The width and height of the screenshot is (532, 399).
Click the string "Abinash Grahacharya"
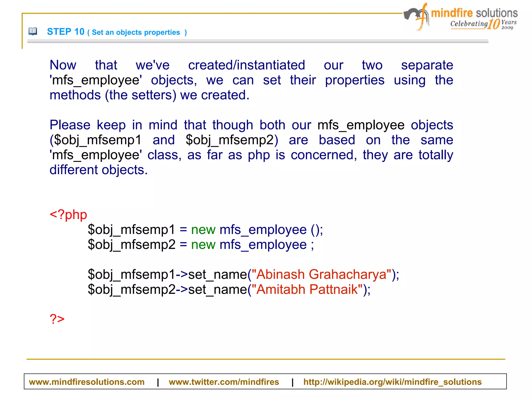tap(322, 274)
